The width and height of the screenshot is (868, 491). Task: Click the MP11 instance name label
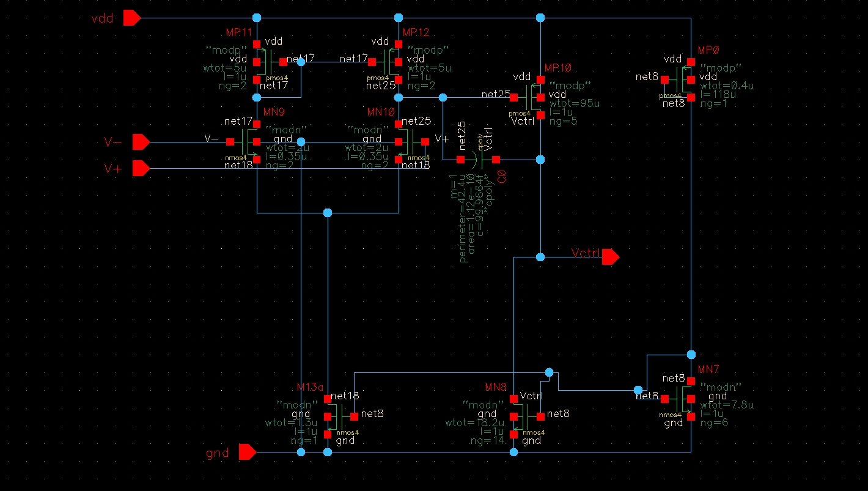point(238,32)
